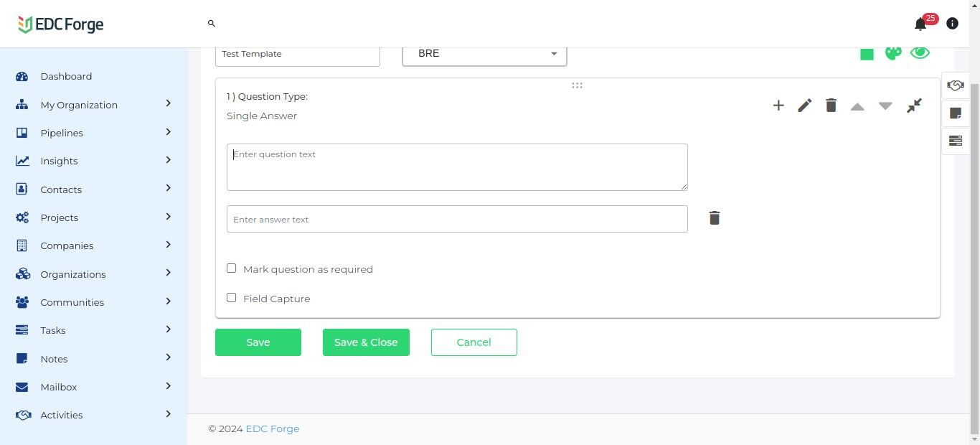Expand the Pipelines menu chevron
The height and width of the screenshot is (445, 980).
tap(169, 132)
